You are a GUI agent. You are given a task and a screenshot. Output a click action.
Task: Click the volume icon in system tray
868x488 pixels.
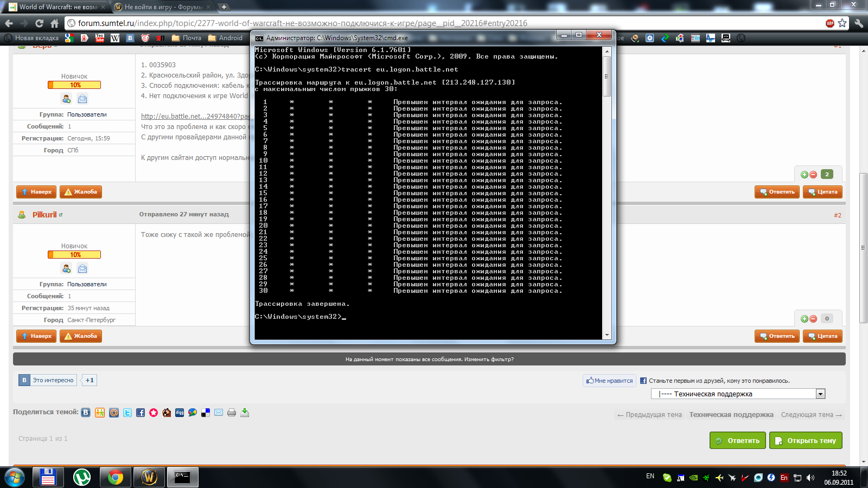810,478
